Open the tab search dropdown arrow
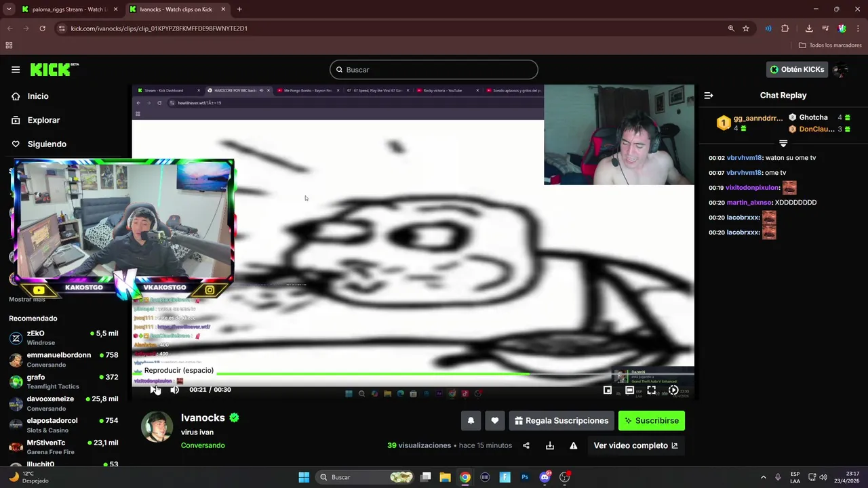Viewport: 868px width, 488px height. [9, 9]
